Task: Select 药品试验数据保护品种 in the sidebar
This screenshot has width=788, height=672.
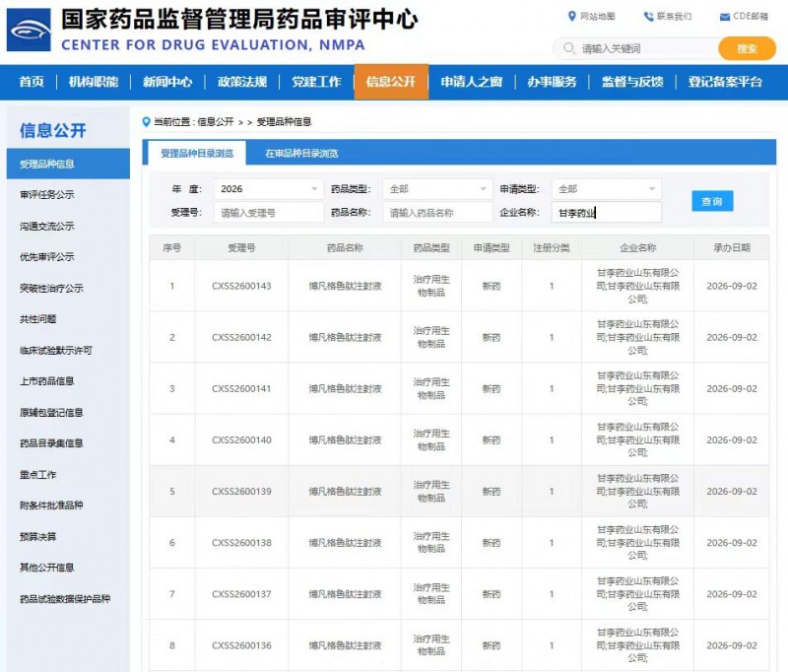Action: (65, 599)
